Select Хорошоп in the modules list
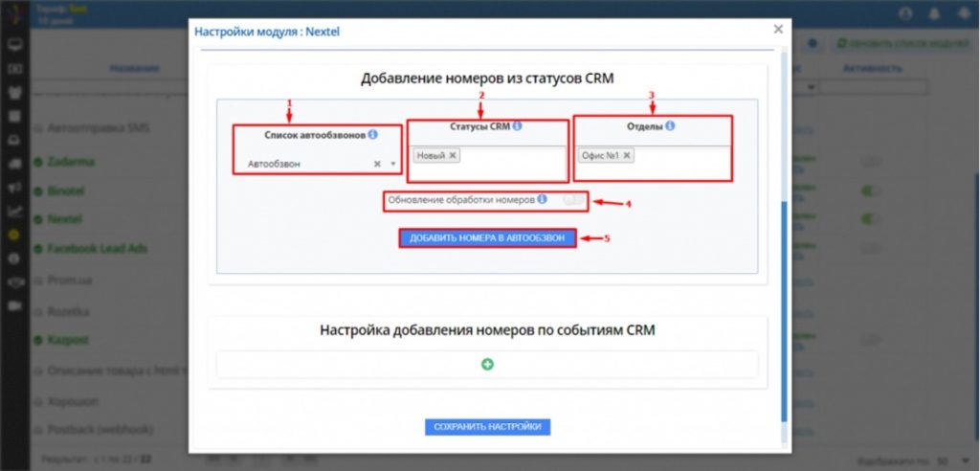 (x=73, y=401)
